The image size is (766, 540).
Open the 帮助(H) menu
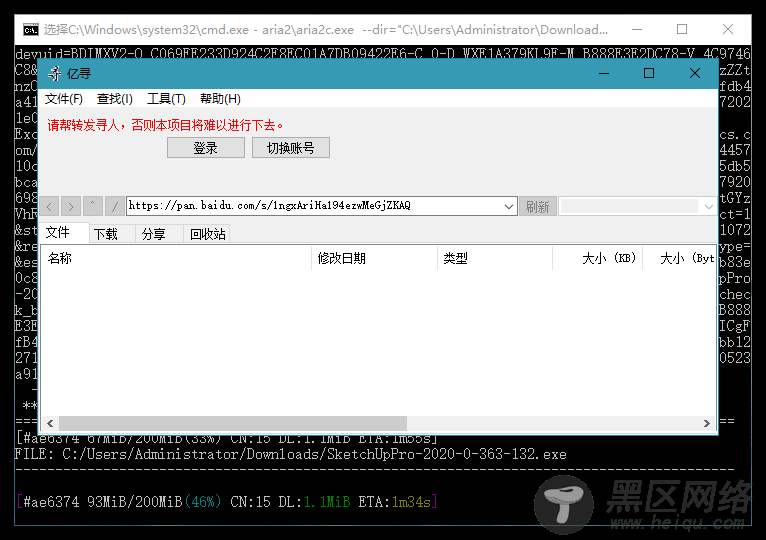220,99
